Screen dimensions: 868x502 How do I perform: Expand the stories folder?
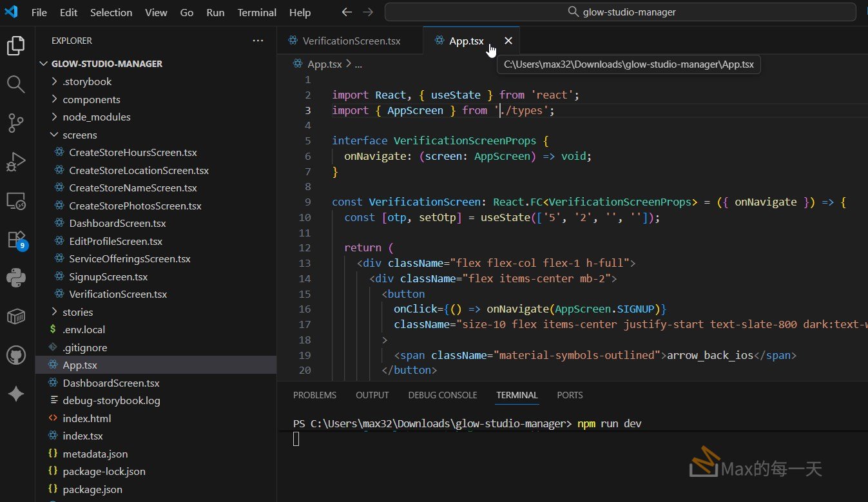click(x=77, y=312)
